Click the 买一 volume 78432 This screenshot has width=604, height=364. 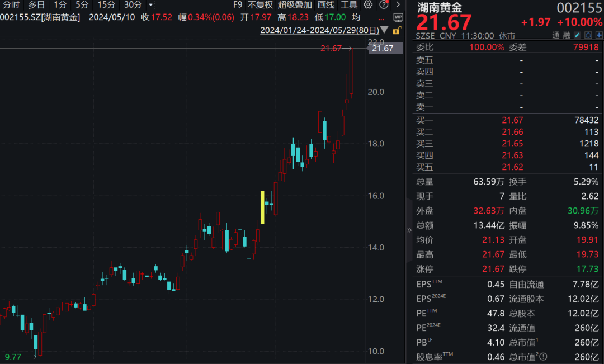(586, 120)
